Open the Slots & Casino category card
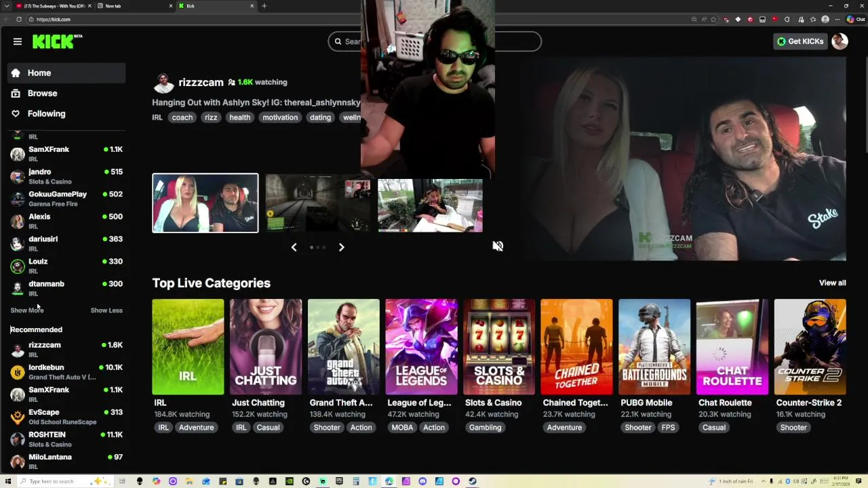This screenshot has height=488, width=868. click(499, 346)
